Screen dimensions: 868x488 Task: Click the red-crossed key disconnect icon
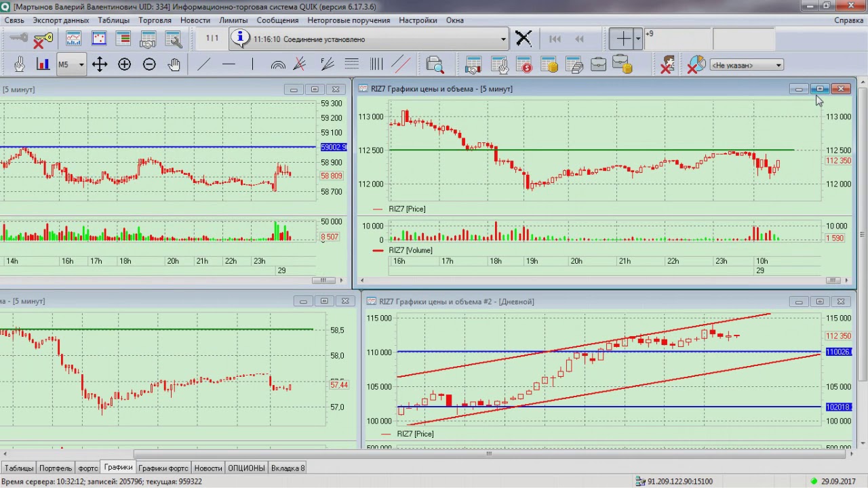pyautogui.click(x=43, y=39)
